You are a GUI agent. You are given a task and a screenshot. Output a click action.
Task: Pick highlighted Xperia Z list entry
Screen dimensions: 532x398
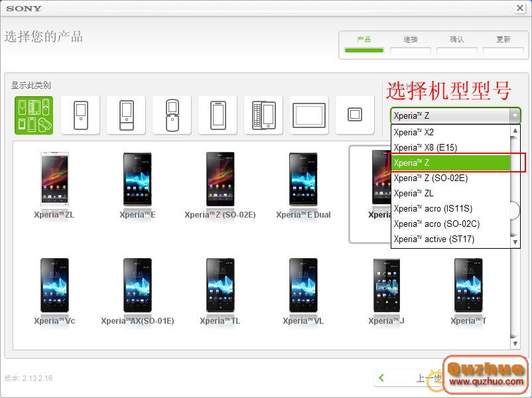451,163
